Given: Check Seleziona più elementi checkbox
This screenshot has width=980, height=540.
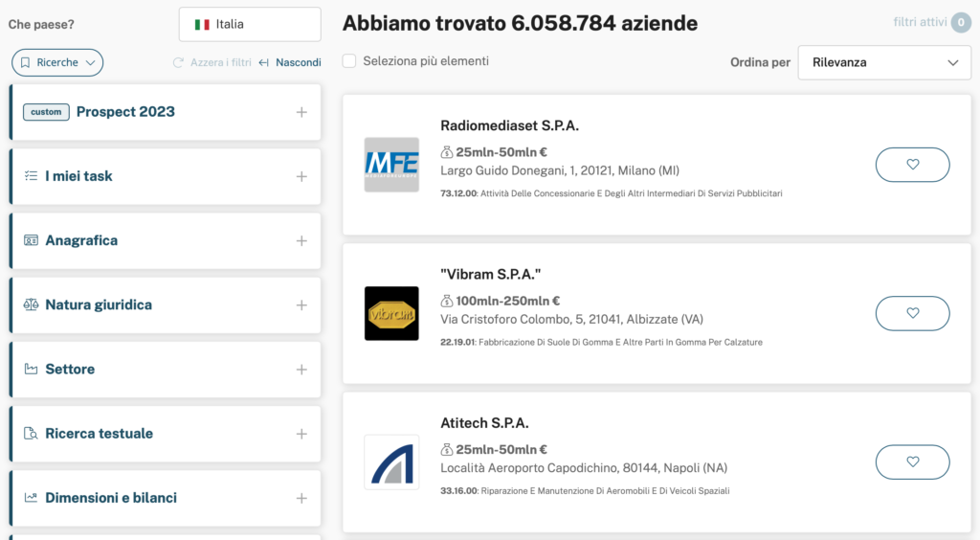Looking at the screenshot, I should [x=349, y=61].
